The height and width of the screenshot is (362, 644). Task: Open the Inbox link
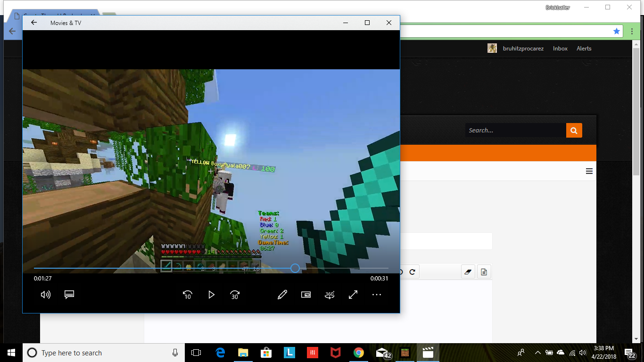pos(560,49)
